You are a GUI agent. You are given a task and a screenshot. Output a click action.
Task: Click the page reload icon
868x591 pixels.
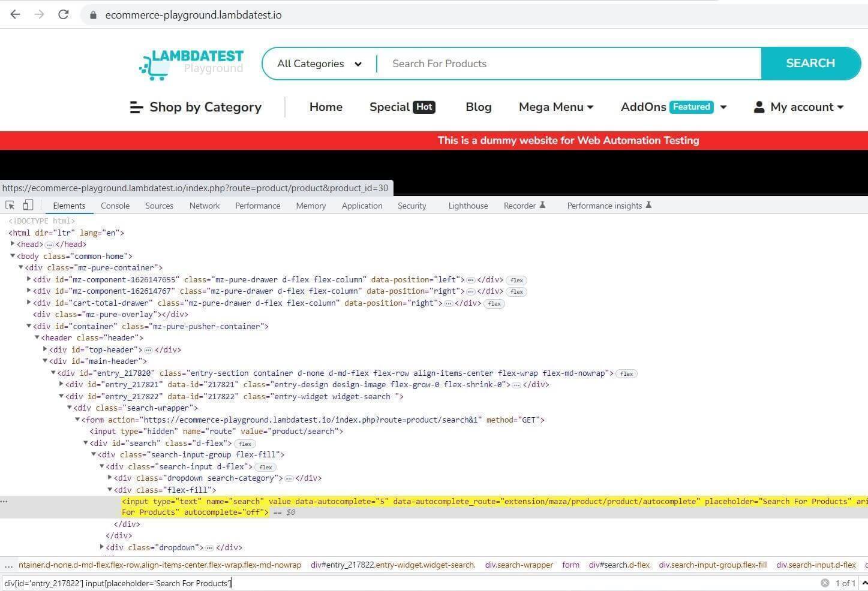click(63, 14)
